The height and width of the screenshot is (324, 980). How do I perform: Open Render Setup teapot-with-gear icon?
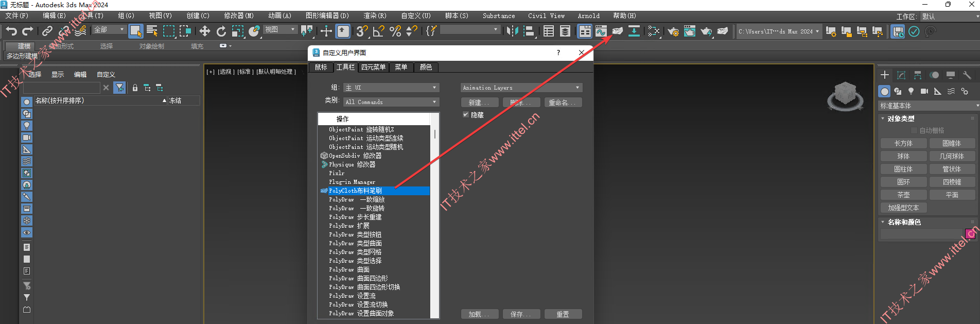pyautogui.click(x=673, y=31)
